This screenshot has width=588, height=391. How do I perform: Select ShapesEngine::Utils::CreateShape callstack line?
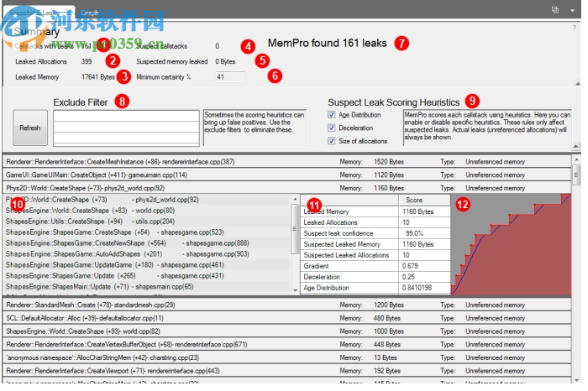pos(147,222)
